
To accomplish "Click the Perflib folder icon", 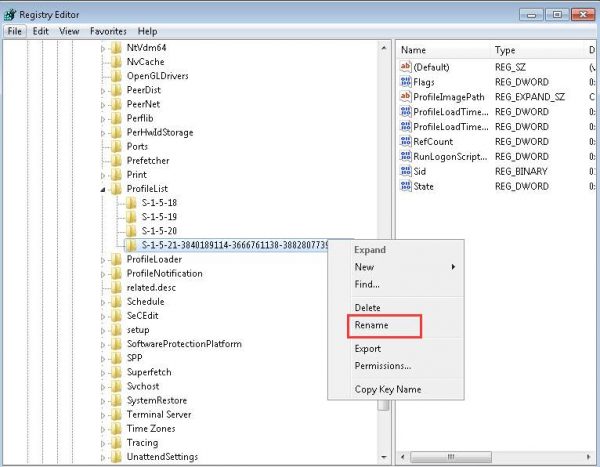I will point(116,118).
